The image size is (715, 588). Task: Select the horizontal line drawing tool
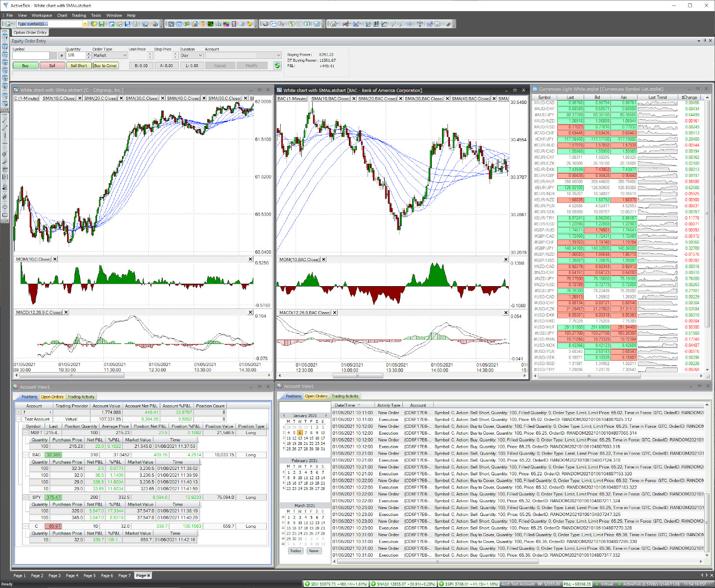(x=5, y=143)
